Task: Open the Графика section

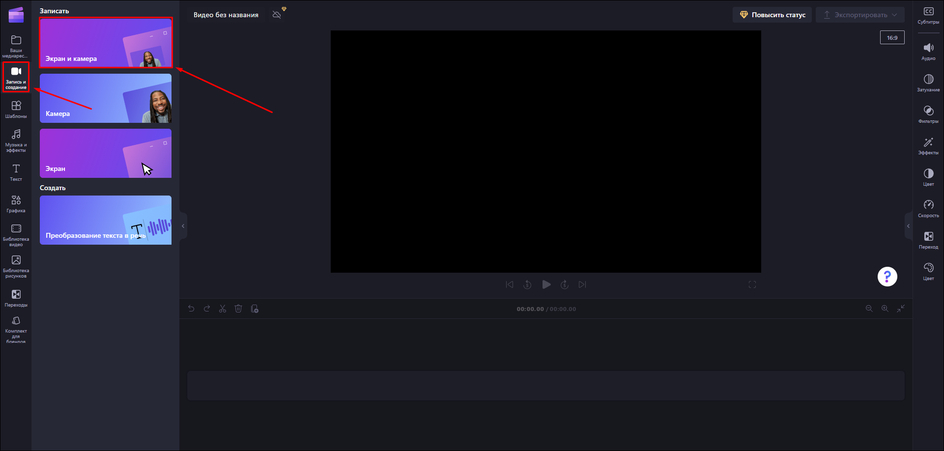Action: pos(16,204)
